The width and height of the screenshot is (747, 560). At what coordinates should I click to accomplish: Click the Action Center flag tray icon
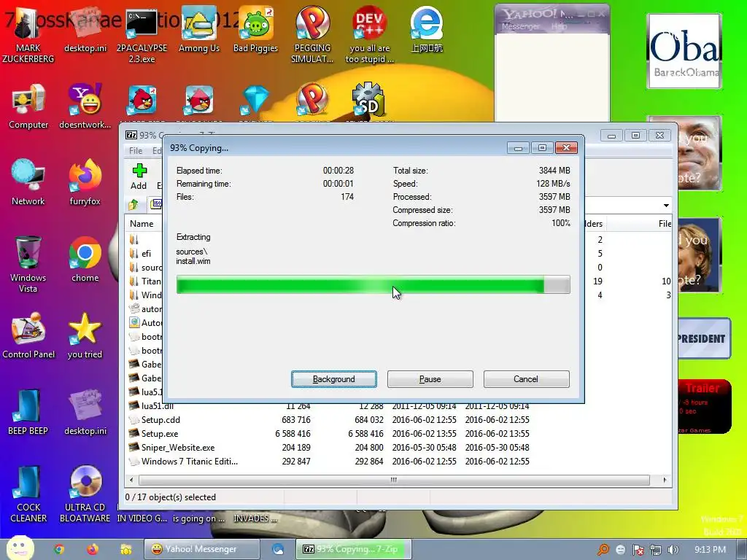tap(638, 550)
